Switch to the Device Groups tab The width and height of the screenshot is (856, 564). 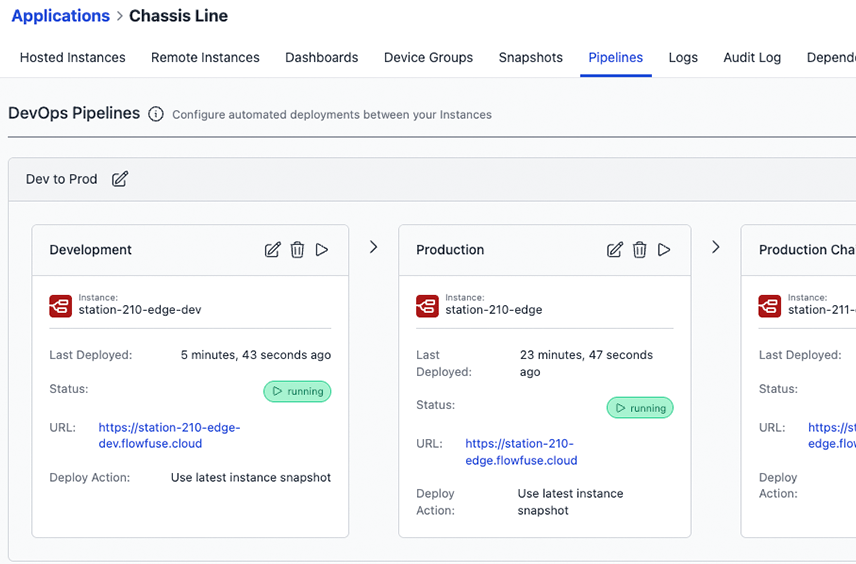(x=429, y=57)
